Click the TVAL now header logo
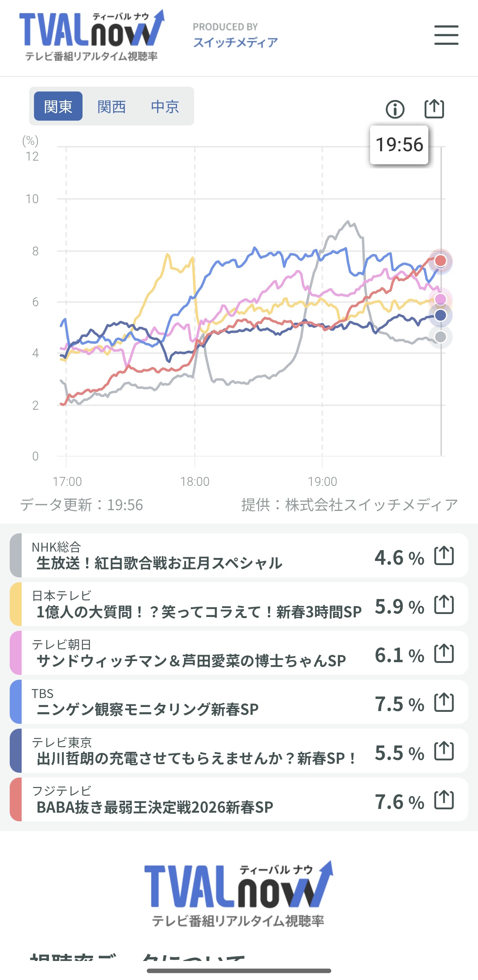 tap(91, 35)
